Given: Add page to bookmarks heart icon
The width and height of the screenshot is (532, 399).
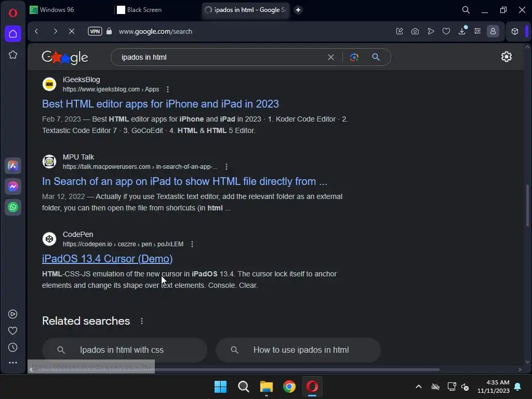Looking at the screenshot, I should [446, 31].
